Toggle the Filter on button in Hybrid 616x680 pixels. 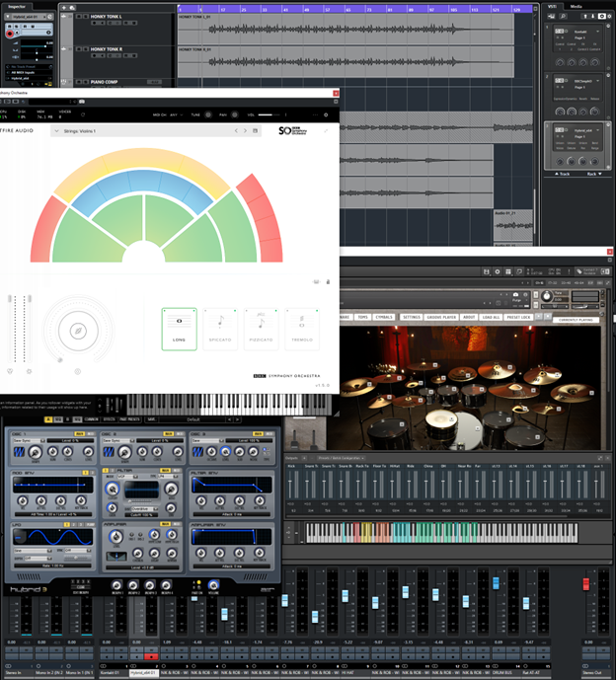point(165,470)
